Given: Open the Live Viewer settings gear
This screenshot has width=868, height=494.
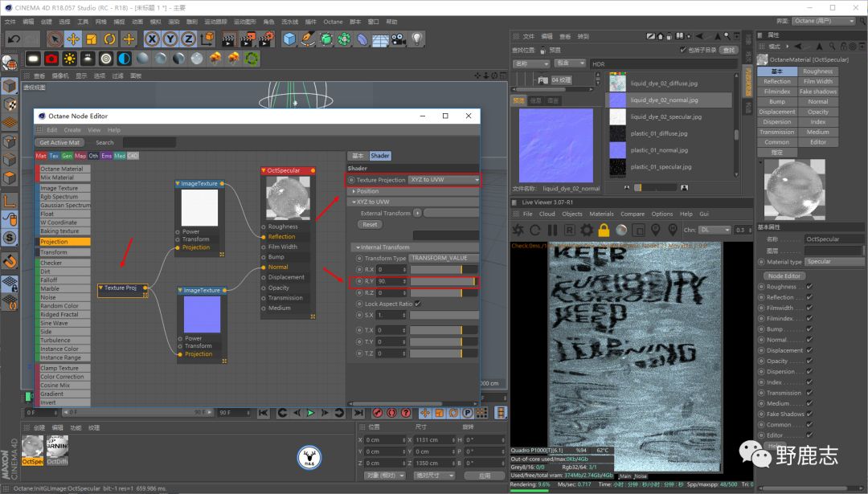Looking at the screenshot, I should 587,230.
